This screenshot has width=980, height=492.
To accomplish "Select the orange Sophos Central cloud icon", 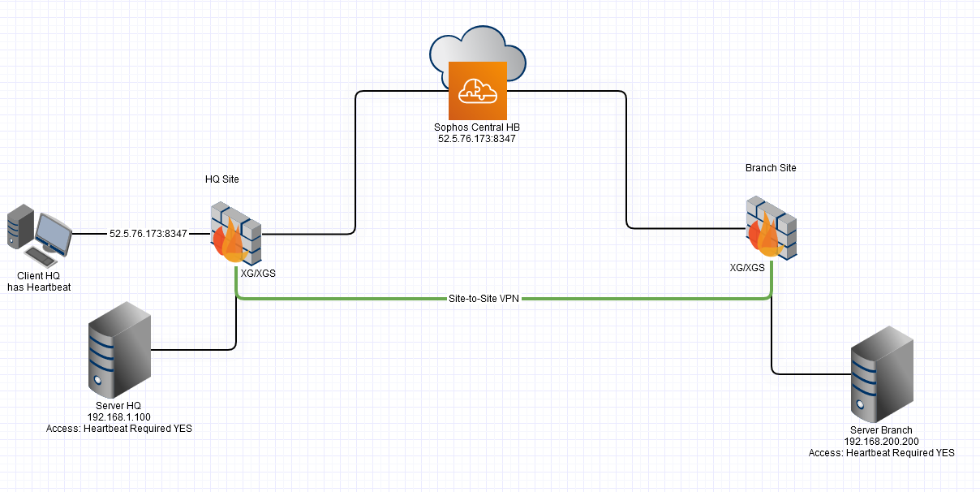I will [x=477, y=90].
